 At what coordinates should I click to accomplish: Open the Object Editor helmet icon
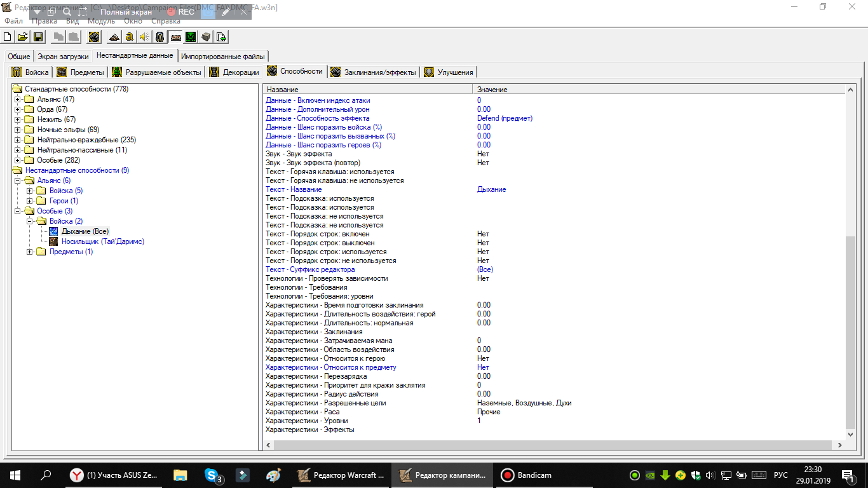[x=160, y=37]
